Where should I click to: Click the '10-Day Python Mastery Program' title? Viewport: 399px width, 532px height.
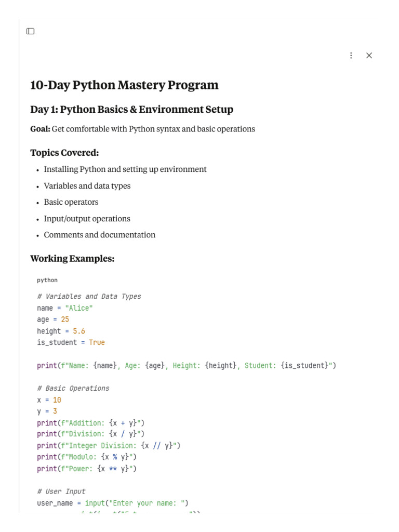(124, 85)
